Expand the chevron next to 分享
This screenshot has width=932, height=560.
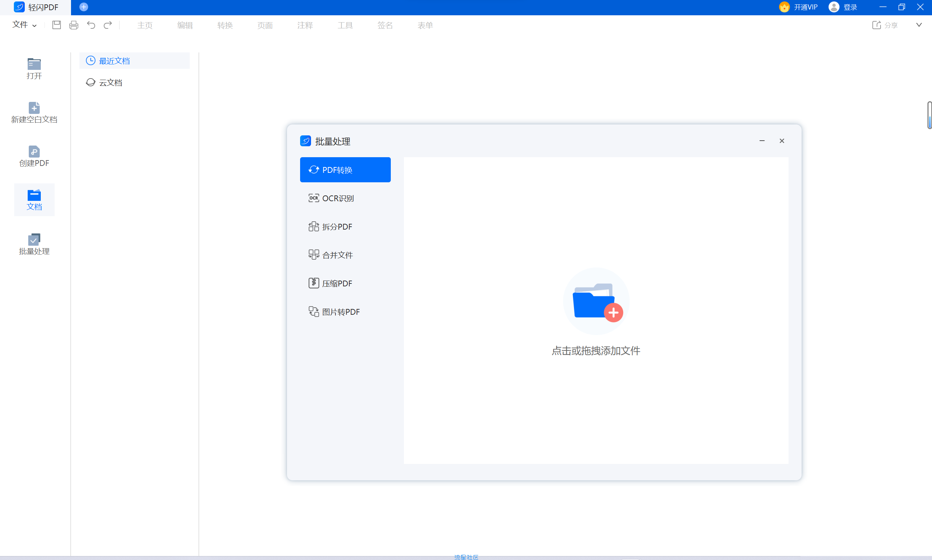pos(919,25)
